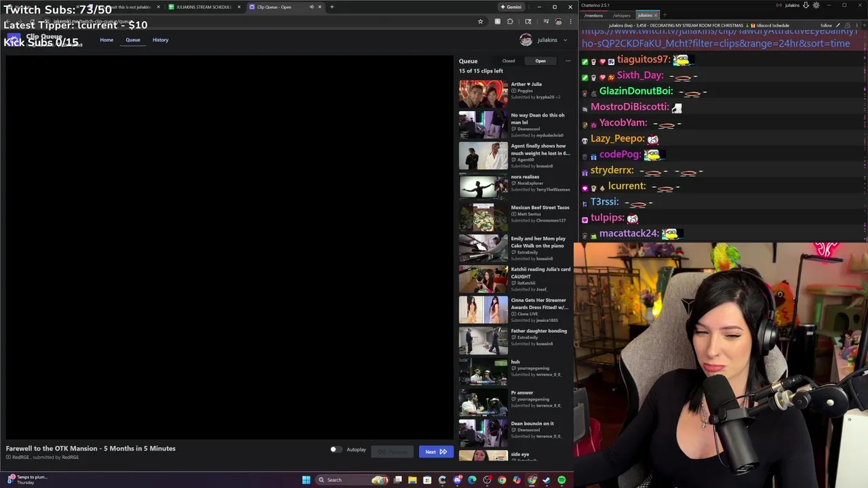Open the 'Father daughter bonding' clip
The height and width of the screenshot is (488, 868).
click(x=515, y=341)
